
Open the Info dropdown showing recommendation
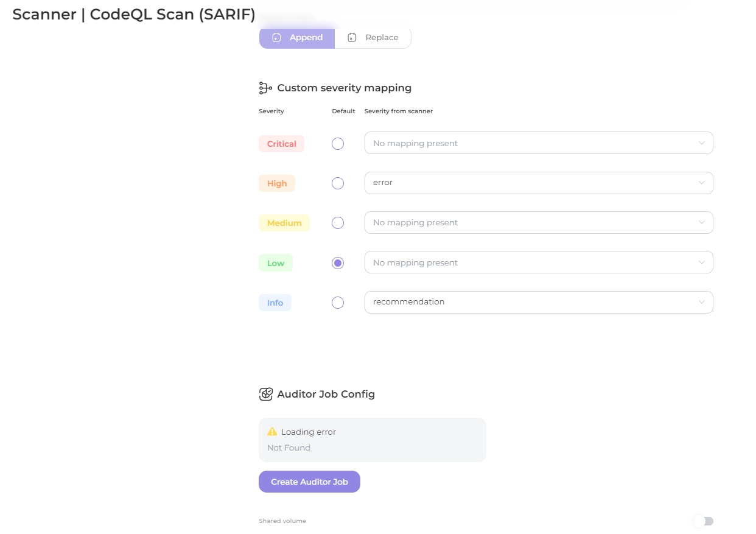point(538,302)
